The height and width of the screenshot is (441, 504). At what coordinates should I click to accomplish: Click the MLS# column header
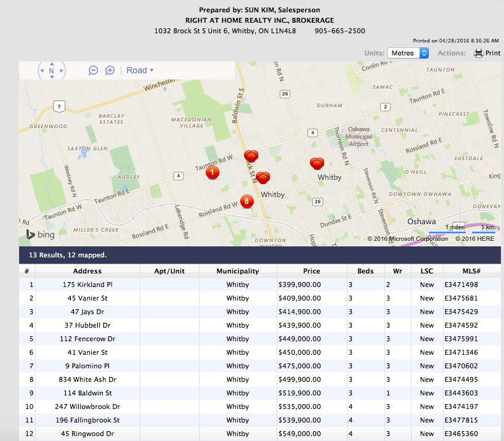point(471,271)
